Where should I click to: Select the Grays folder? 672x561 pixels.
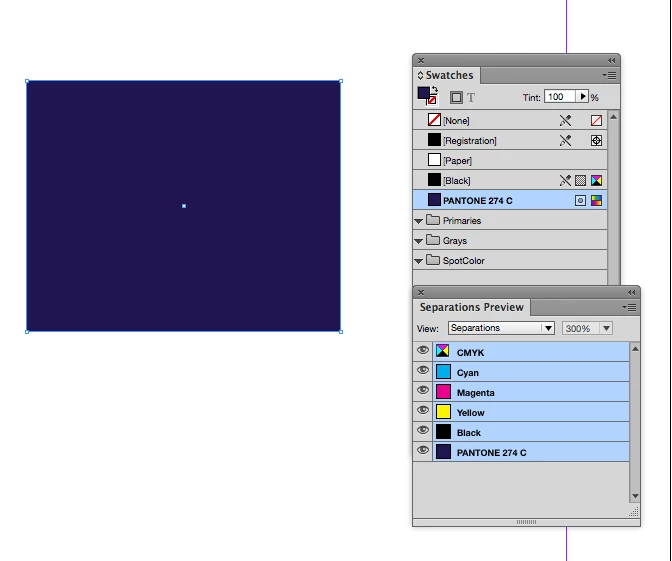click(510, 240)
